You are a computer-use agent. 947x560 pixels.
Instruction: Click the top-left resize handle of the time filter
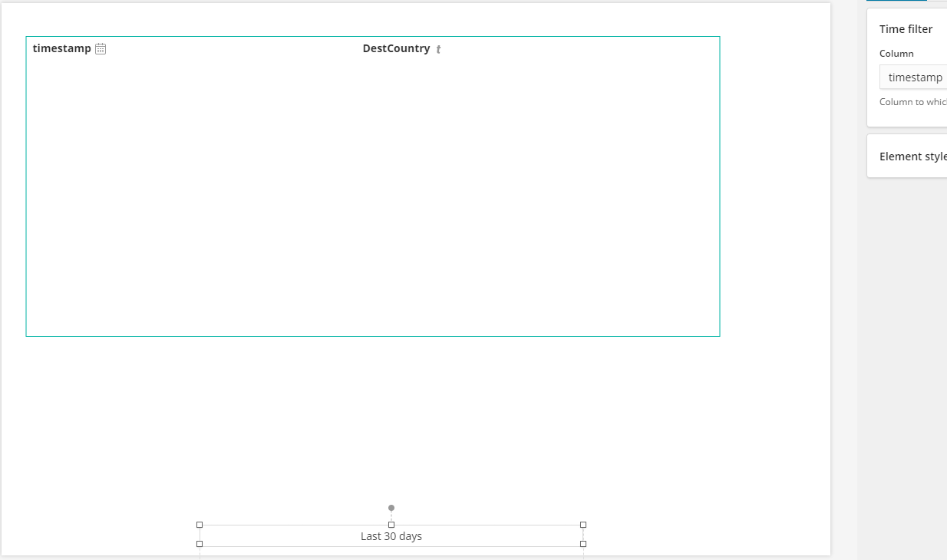click(200, 524)
